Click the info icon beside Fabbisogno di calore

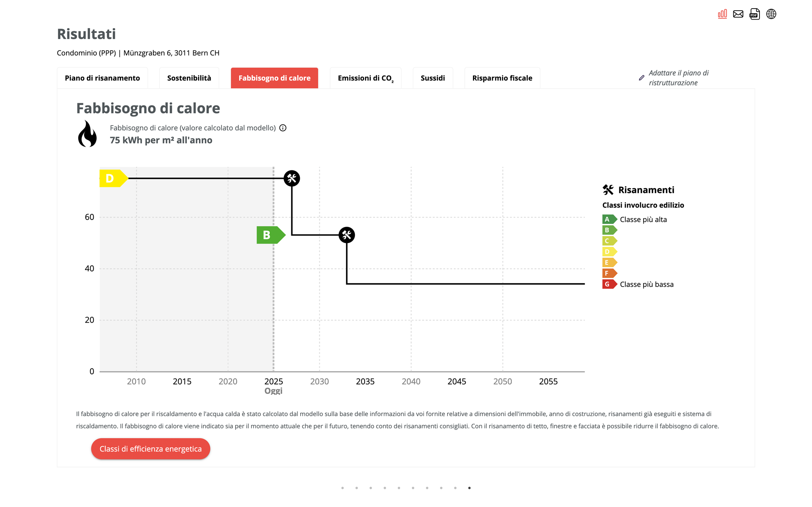pos(283,128)
